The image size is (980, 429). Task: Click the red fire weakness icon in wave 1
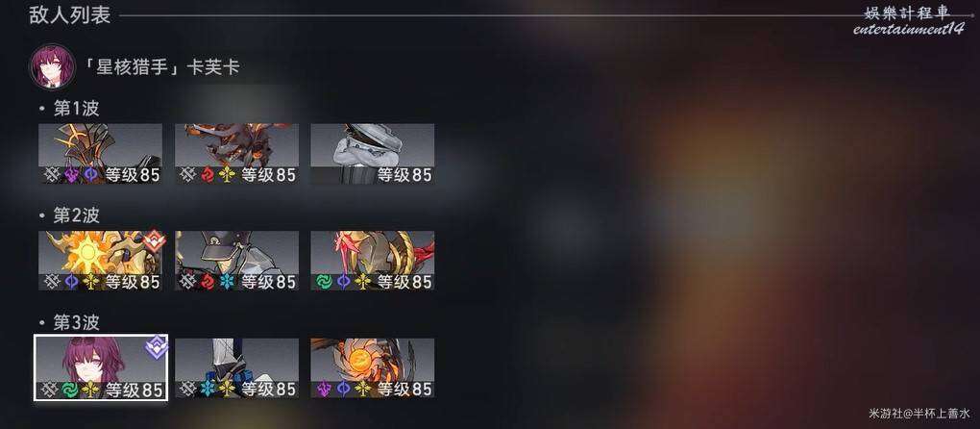pos(207,174)
